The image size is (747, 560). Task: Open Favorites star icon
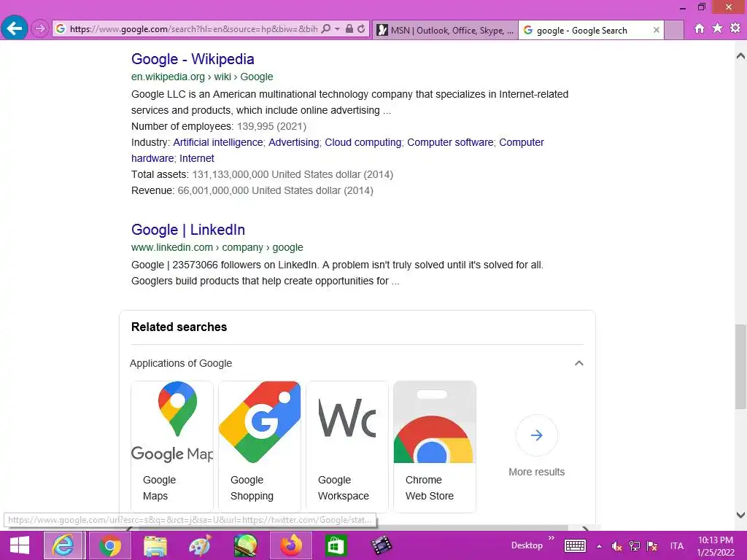point(718,28)
